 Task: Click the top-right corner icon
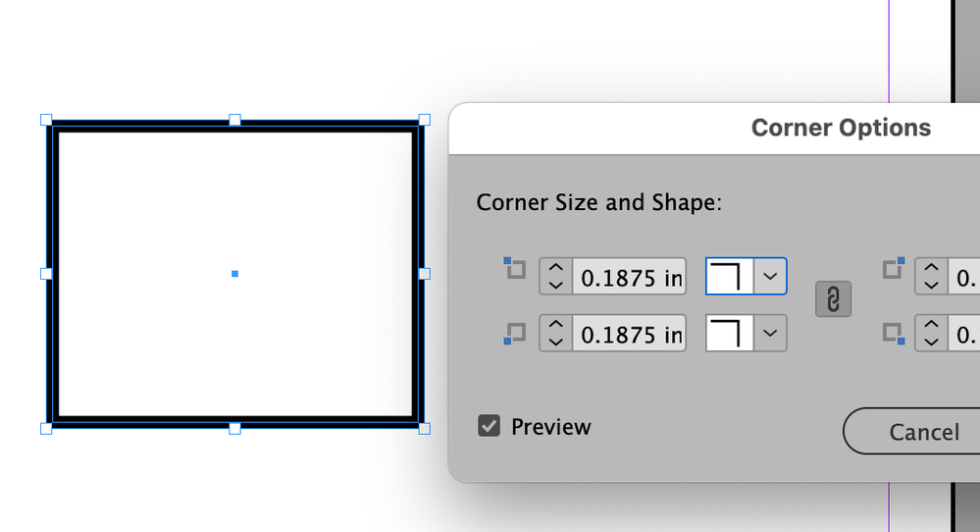pos(893,268)
